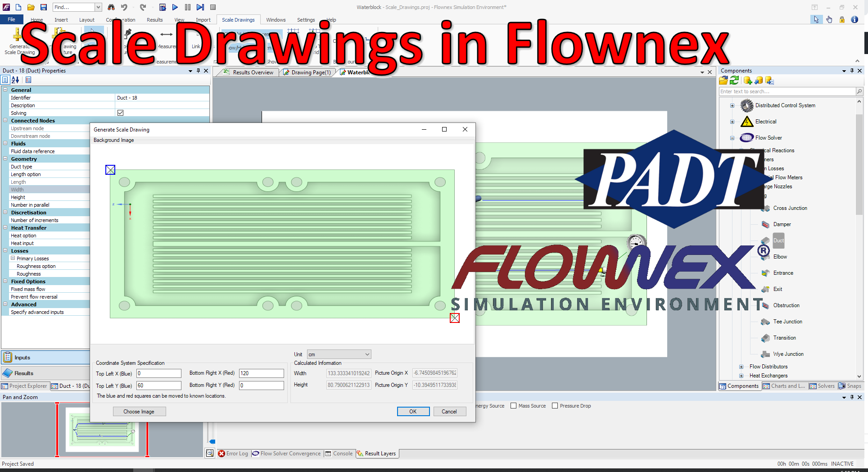Image resolution: width=868 pixels, height=472 pixels.
Task: Open the Settings ribbon tab
Action: [306, 20]
